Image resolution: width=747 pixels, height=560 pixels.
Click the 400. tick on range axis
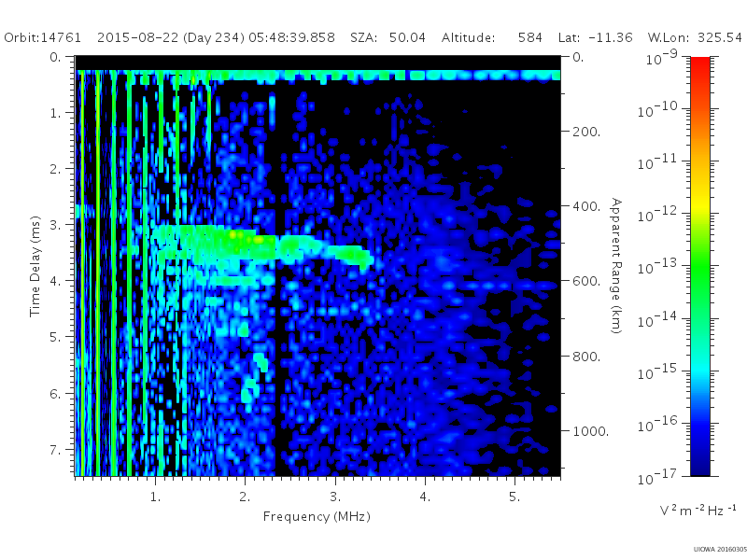click(x=586, y=206)
